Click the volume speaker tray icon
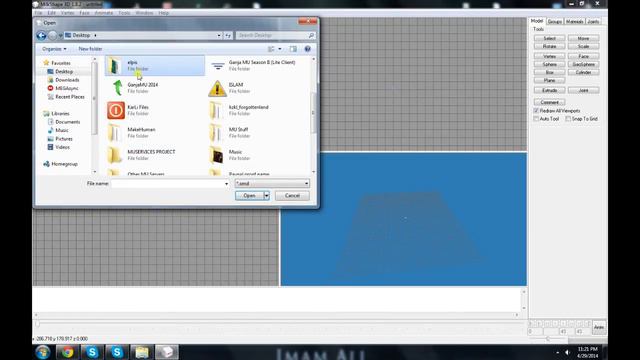Screen dimensions: 640x360 pos(567,352)
